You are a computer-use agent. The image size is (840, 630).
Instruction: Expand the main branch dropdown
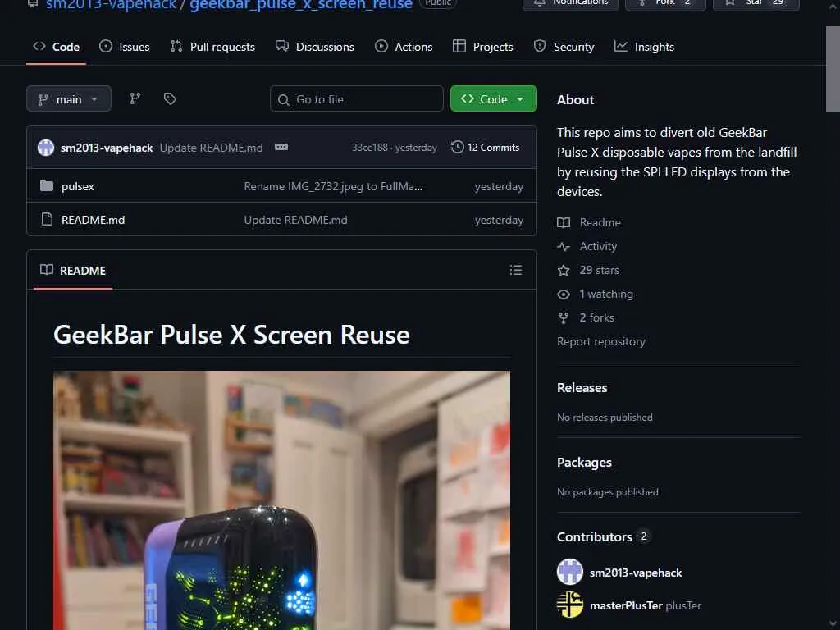pos(69,99)
